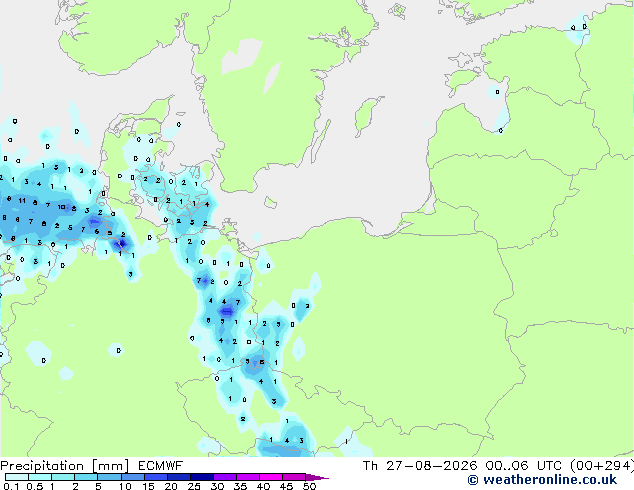Click the '00..06 UTC' time range text
The width and height of the screenshot is (634, 490).
524,466
